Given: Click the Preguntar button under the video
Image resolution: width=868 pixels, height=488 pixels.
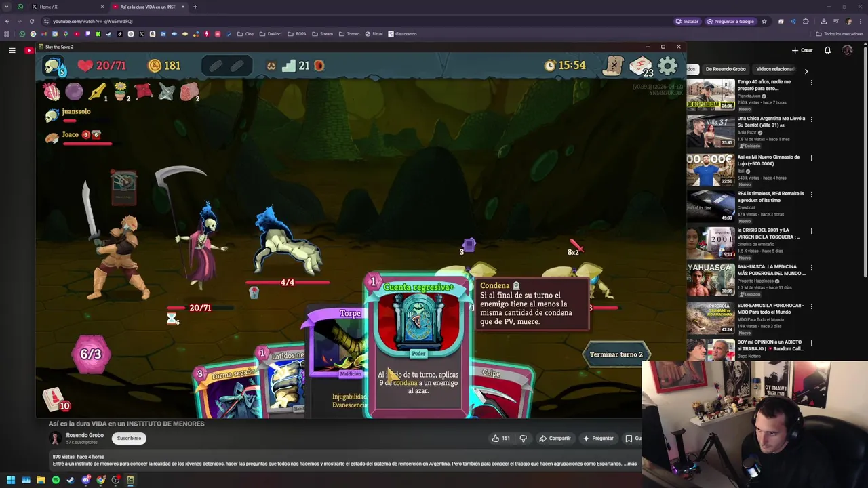Looking at the screenshot, I should 597,439.
